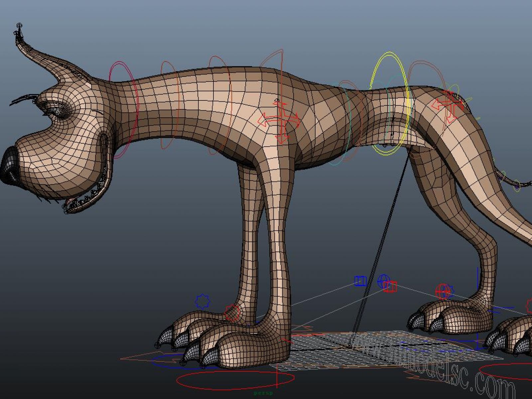Screen dimensions: 532x399
Task: Select the small green ring on tail
Action: coord(517,186)
